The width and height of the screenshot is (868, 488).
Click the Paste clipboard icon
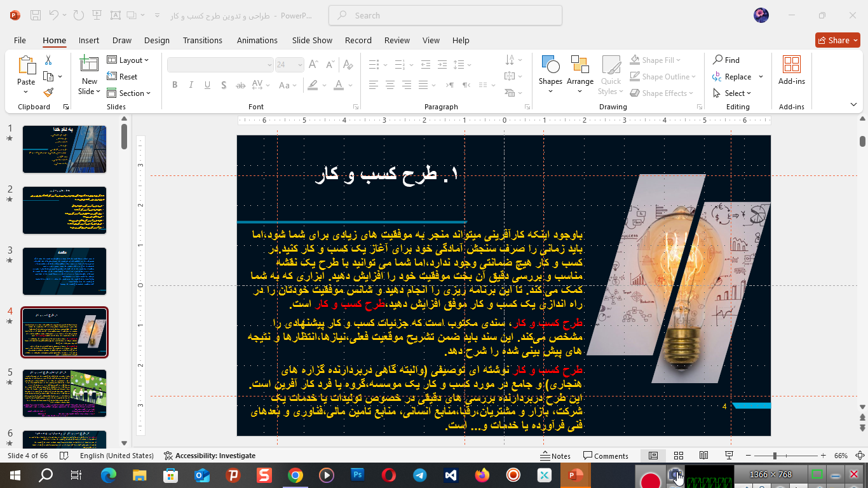pyautogui.click(x=27, y=65)
